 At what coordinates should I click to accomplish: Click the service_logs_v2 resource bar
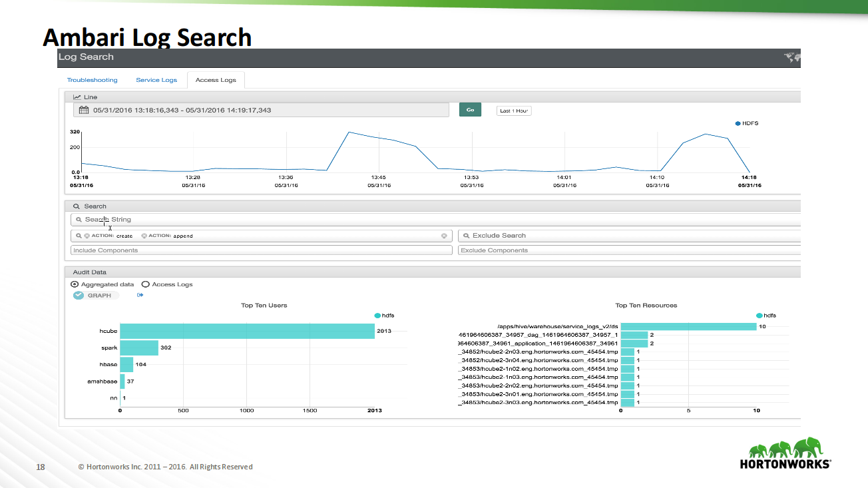pos(688,326)
